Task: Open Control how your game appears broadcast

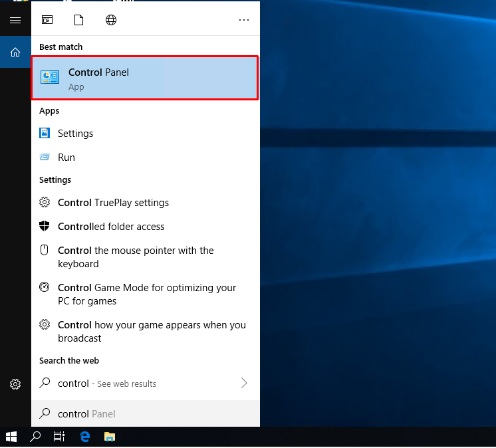Action: (x=146, y=331)
